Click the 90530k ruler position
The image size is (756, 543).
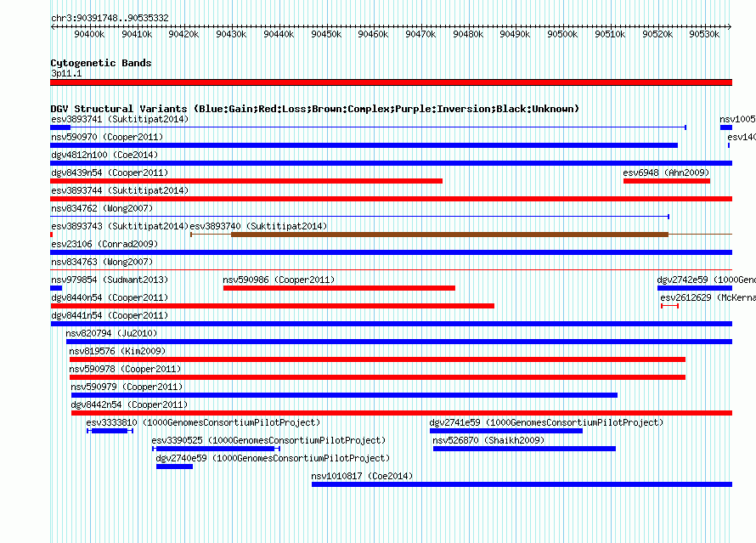pos(704,34)
